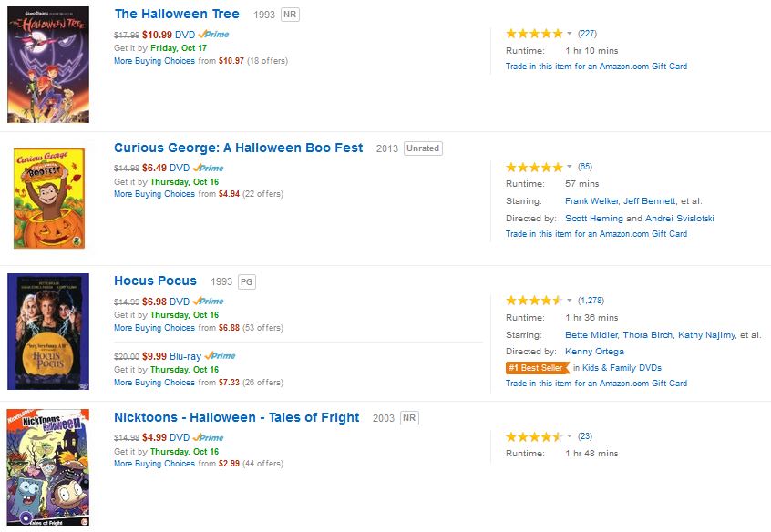
Task: Open Curious George: A Halloween Boo Fest title
Action: coord(238,148)
